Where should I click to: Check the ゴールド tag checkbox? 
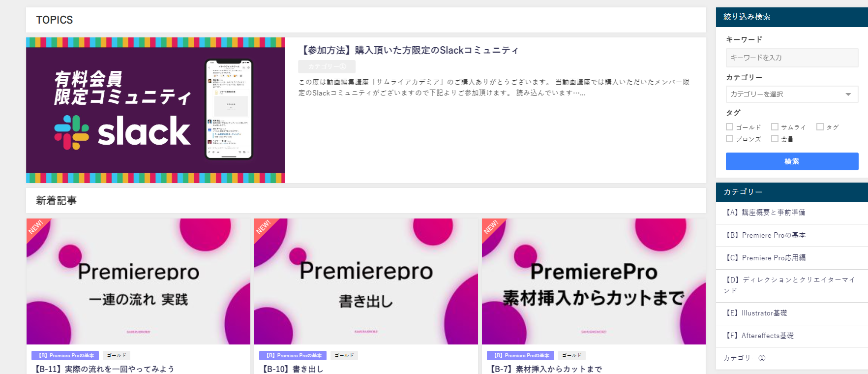pos(730,127)
